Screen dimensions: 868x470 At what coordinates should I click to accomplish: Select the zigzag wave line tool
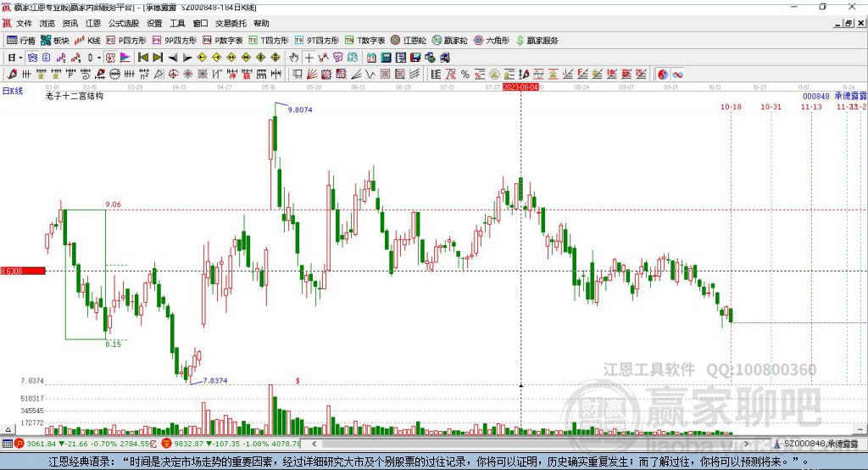[x=370, y=75]
